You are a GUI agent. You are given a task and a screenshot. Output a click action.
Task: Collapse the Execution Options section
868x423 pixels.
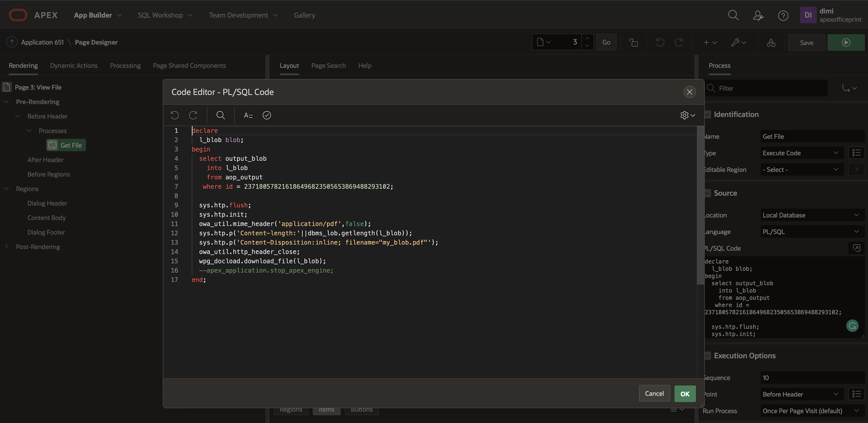tap(708, 356)
